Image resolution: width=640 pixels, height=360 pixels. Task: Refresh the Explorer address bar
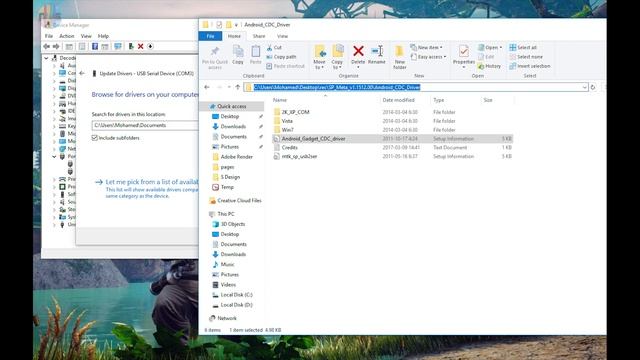point(593,87)
